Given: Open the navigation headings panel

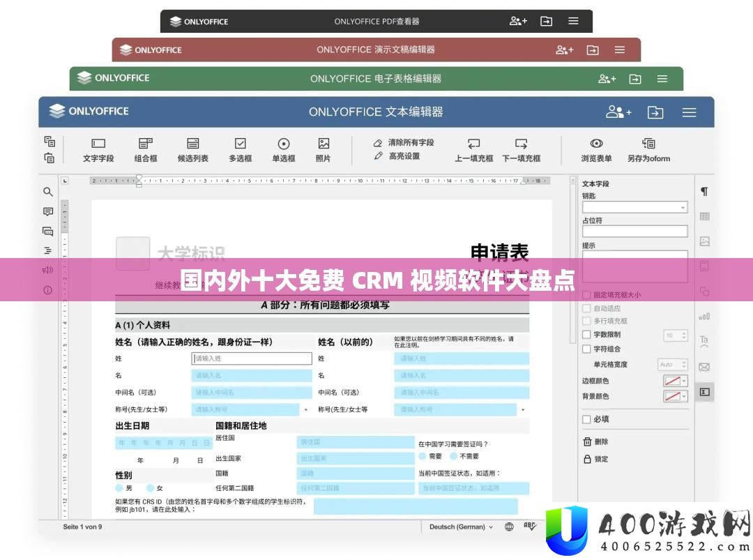Looking at the screenshot, I should point(47,250).
